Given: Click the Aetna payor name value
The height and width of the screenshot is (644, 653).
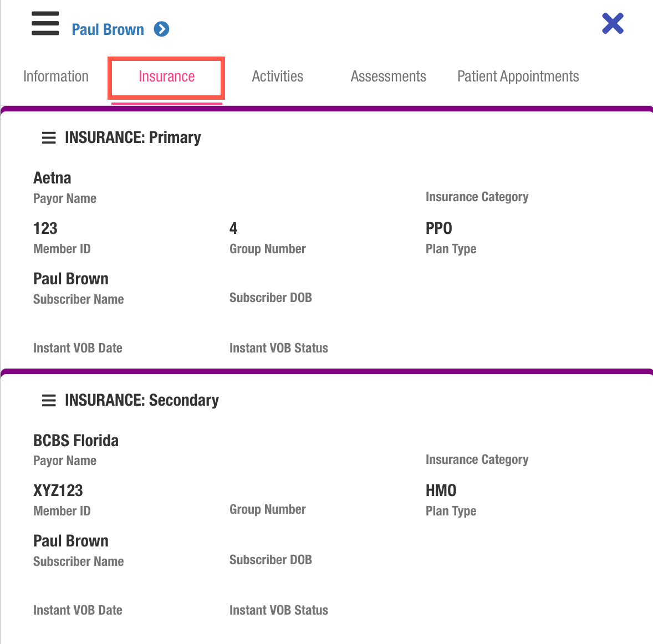Looking at the screenshot, I should coord(52,178).
